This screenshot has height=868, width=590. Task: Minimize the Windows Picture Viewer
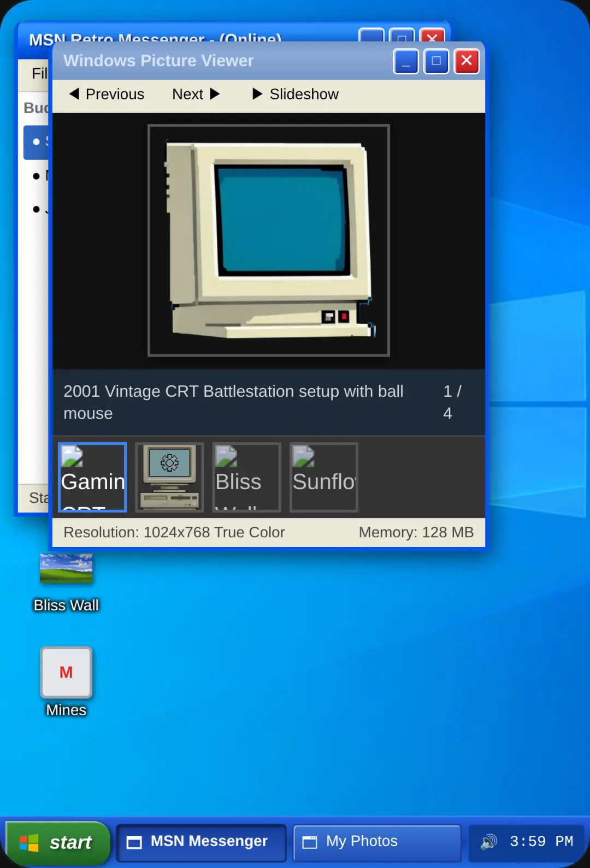(406, 61)
